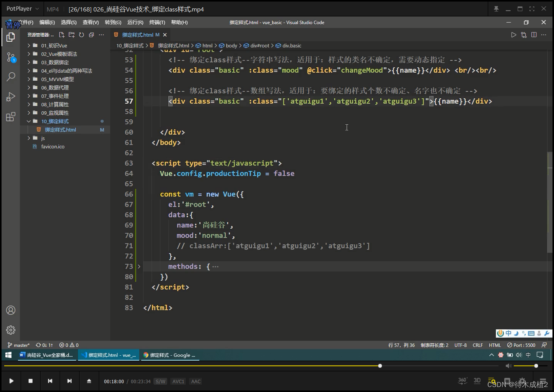Open changes compare icon in editor toolbar
Viewport: 554px width, 392px height.
tap(524, 35)
